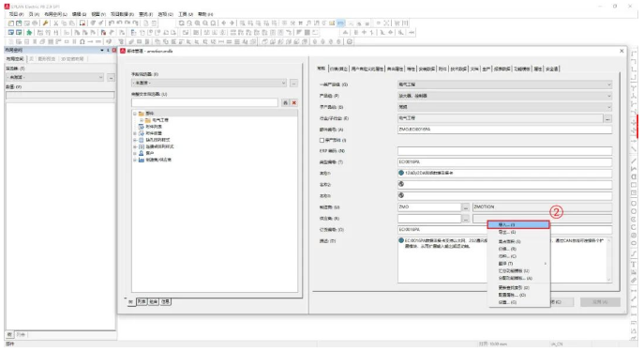The height and width of the screenshot is (352, 644).
Task: Open 翻译(T) submenu in context menu
Action: pyautogui.click(x=518, y=264)
